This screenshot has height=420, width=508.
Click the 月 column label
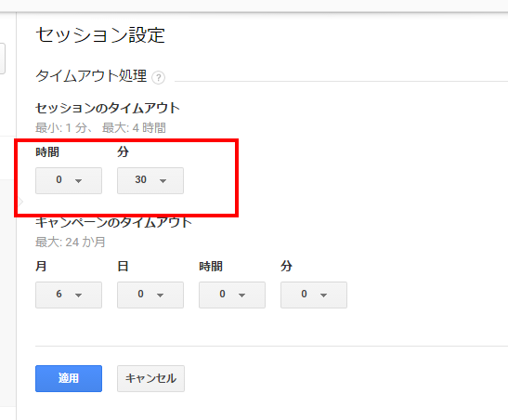click(41, 266)
